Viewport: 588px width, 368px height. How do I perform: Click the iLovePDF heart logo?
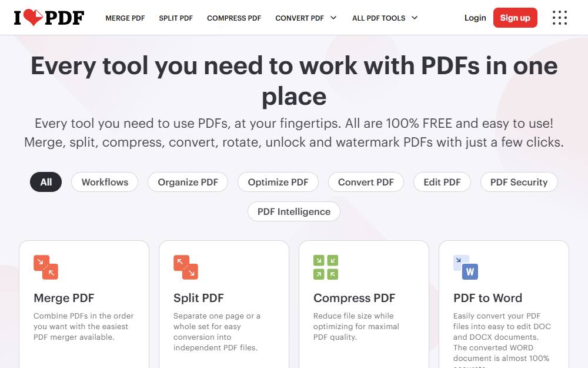(x=49, y=18)
